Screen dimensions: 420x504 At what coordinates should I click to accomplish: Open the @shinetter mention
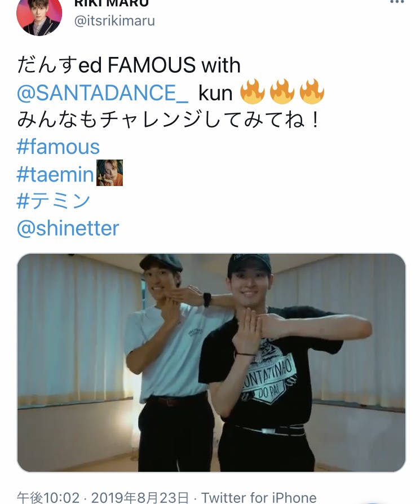tap(68, 228)
